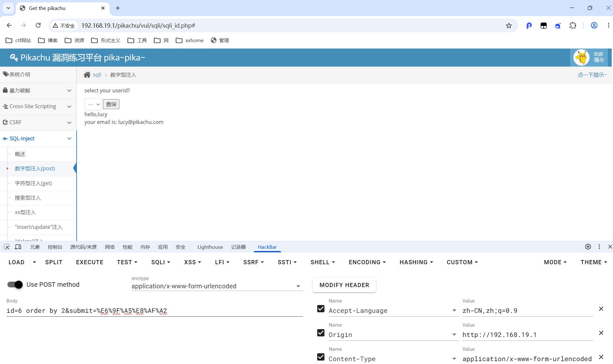
Task: Uncheck the Content-Type header checkbox
Action: [321, 357]
